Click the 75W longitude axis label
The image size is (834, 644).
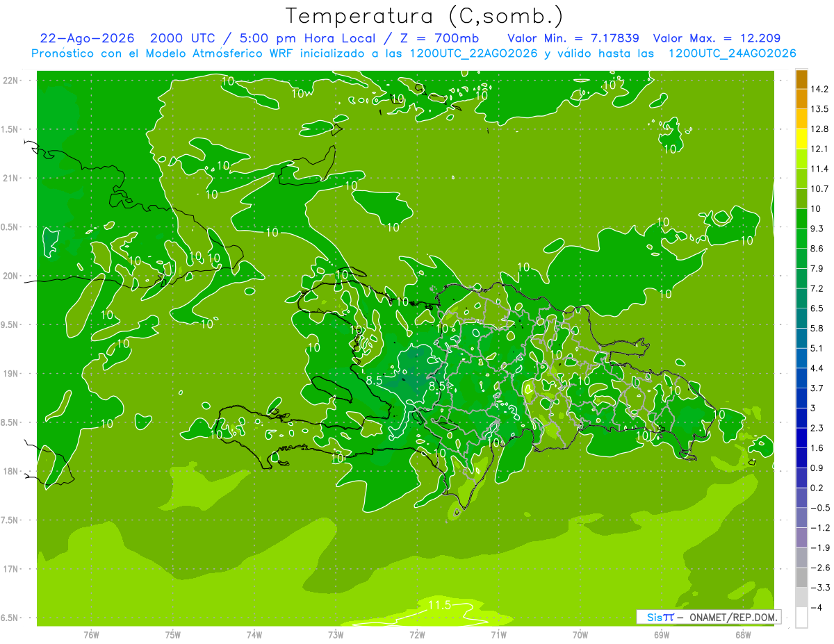click(173, 635)
